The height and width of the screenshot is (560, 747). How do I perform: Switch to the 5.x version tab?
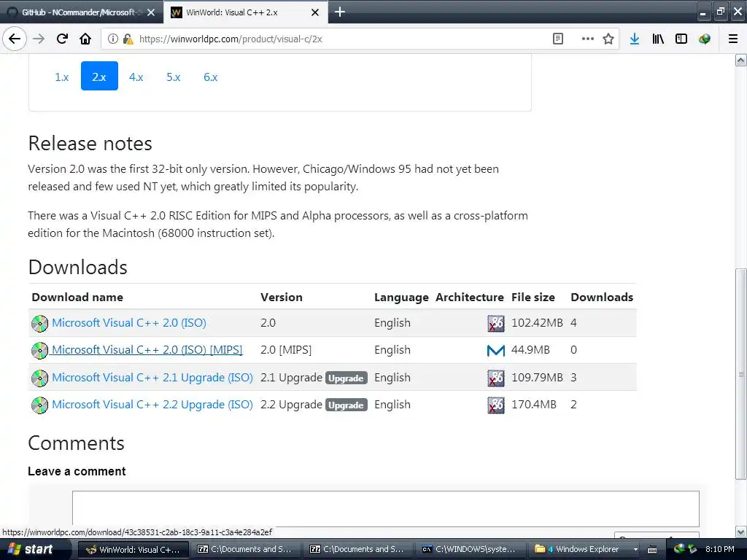tap(174, 77)
